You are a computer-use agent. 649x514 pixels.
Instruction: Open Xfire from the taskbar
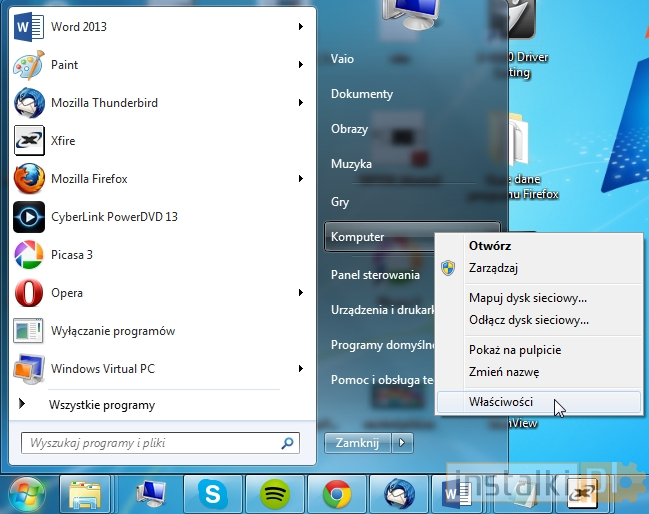click(582, 495)
